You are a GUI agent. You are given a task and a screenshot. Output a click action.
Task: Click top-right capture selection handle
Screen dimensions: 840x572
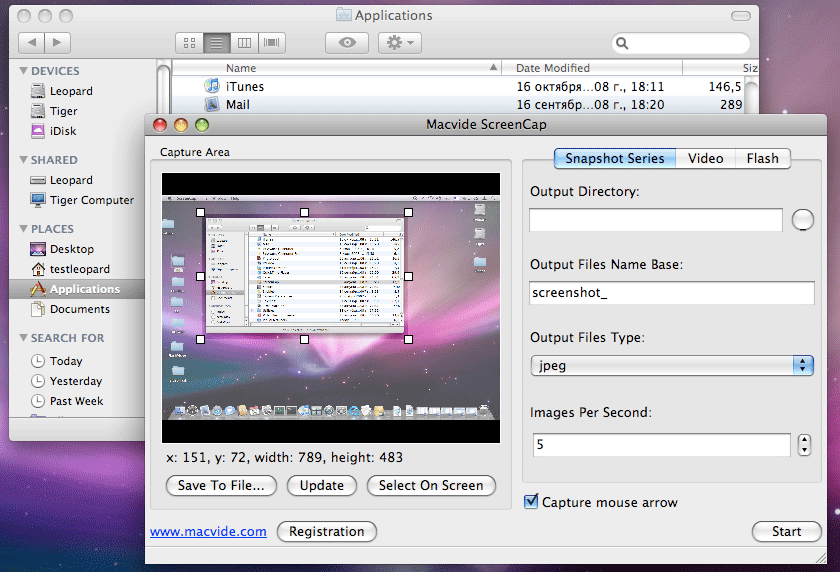coord(408,213)
